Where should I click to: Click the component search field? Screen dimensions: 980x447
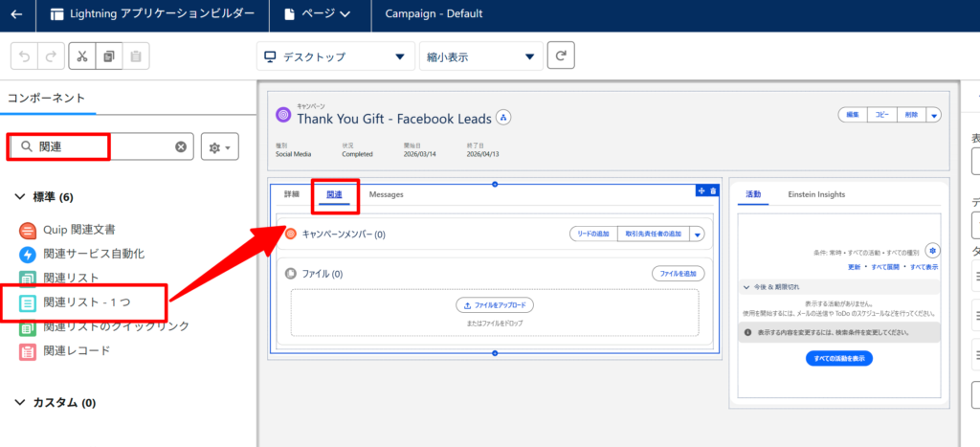pos(101,146)
